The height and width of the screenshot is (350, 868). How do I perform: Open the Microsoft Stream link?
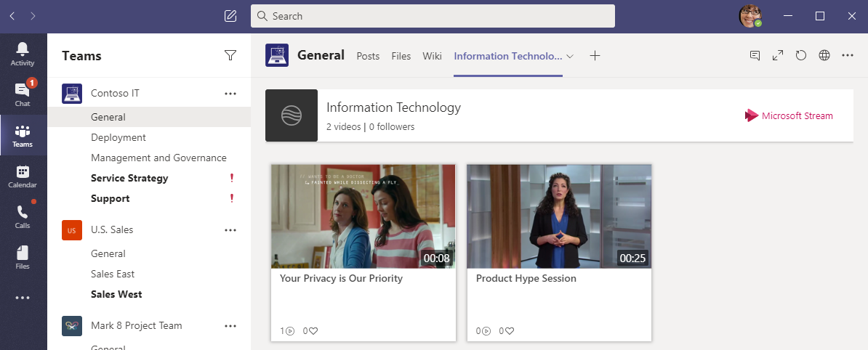788,115
